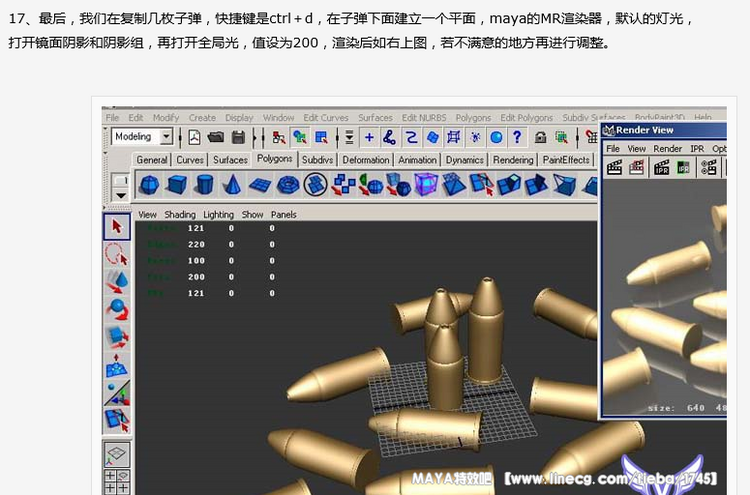750x495 pixels.
Task: Toggle the curves selection mask icon
Action: pyautogui.click(x=411, y=138)
